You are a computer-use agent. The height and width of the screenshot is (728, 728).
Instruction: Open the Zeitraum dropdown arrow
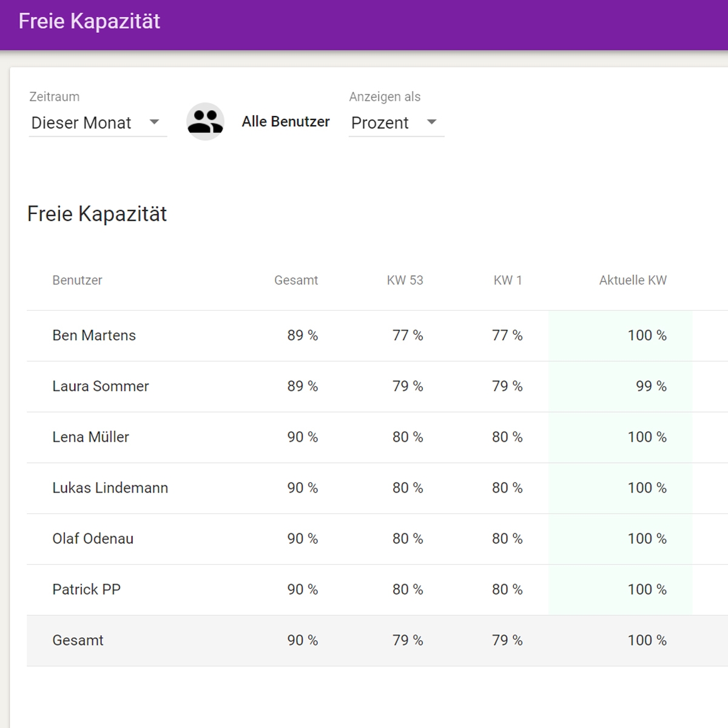154,122
